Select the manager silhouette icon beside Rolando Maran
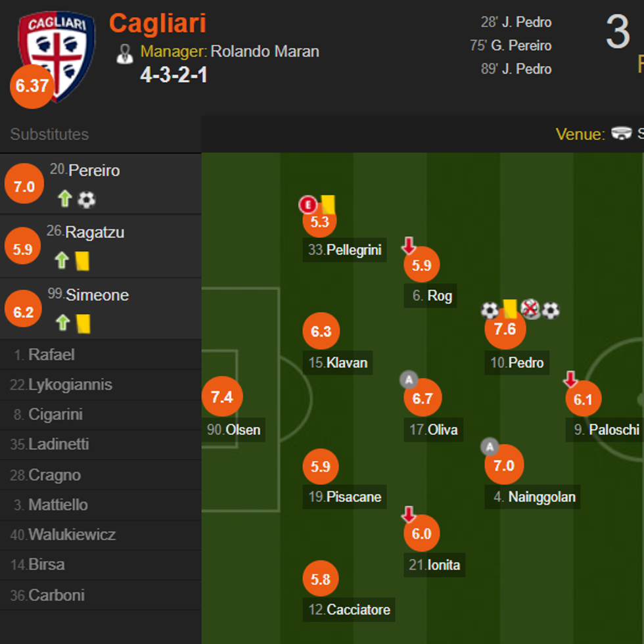The width and height of the screenshot is (644, 644). 124,54
